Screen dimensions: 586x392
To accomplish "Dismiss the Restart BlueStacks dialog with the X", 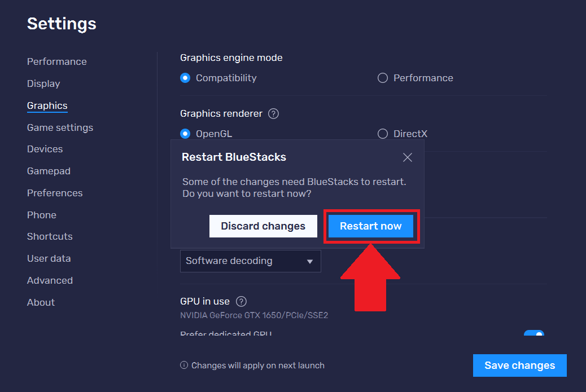I will [408, 157].
